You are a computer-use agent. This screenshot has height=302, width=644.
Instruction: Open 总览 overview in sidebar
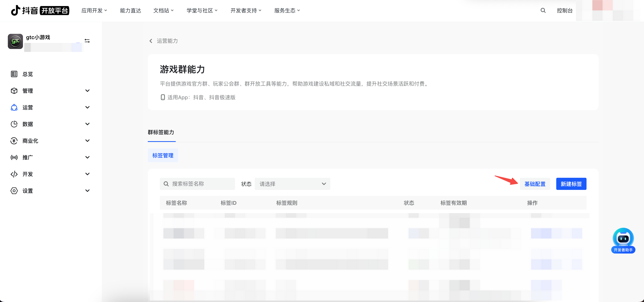point(27,74)
